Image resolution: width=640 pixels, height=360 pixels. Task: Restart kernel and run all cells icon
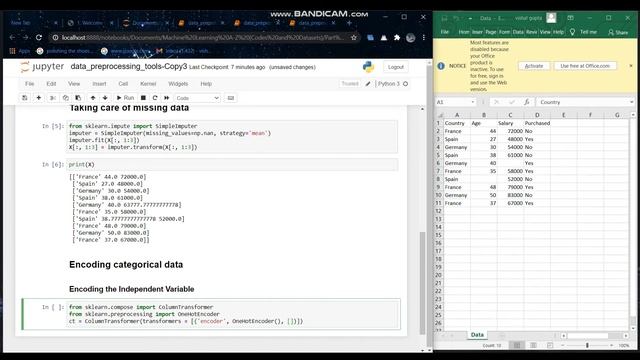click(x=167, y=98)
